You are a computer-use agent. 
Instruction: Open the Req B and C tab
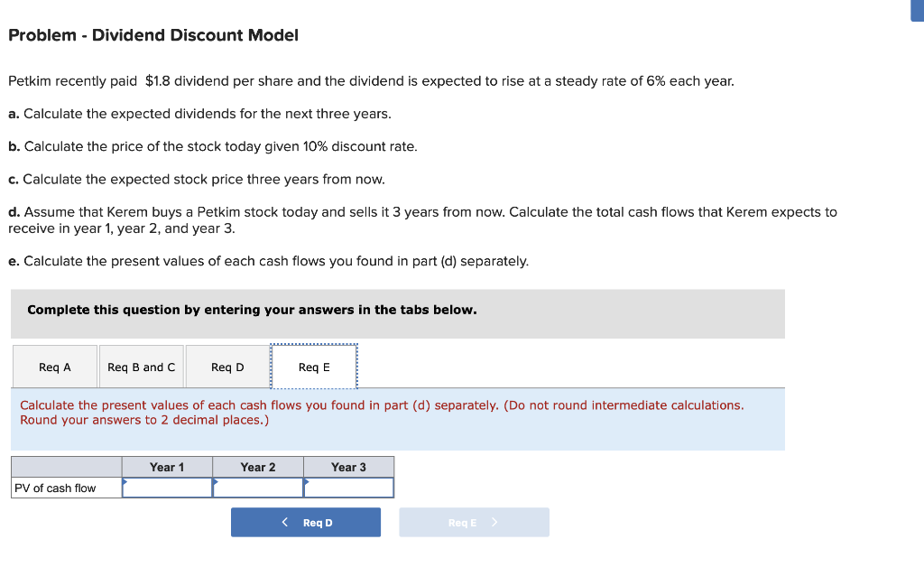[x=141, y=366]
